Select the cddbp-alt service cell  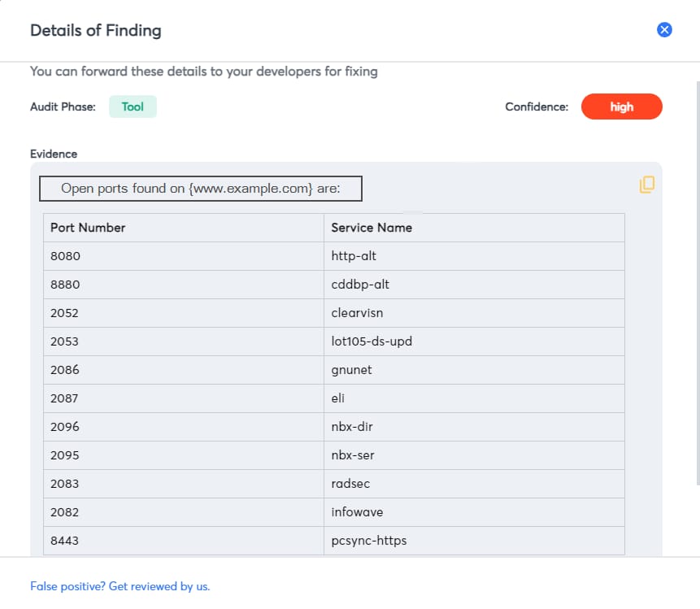[x=474, y=285]
